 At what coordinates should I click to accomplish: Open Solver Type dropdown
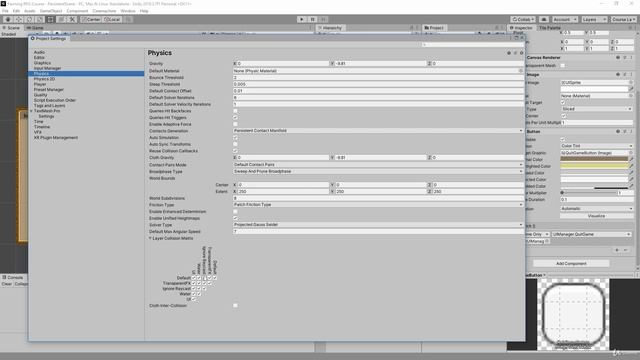378,224
